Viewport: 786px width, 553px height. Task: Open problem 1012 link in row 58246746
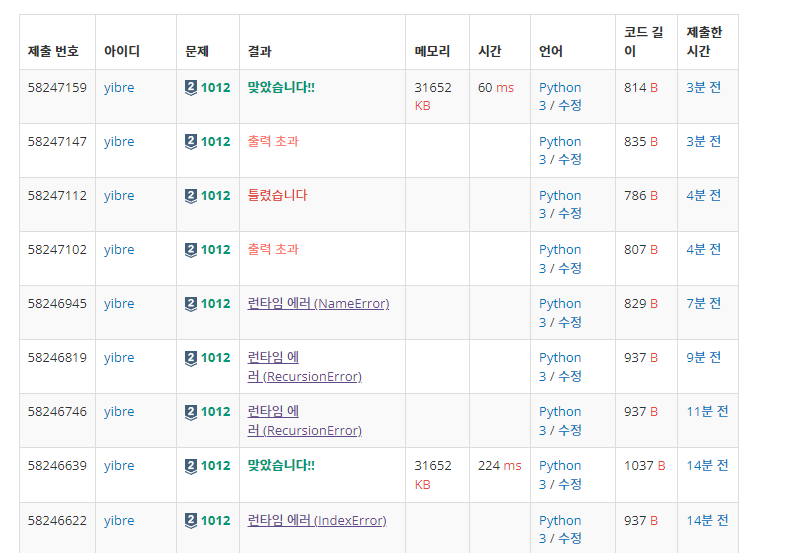(216, 412)
